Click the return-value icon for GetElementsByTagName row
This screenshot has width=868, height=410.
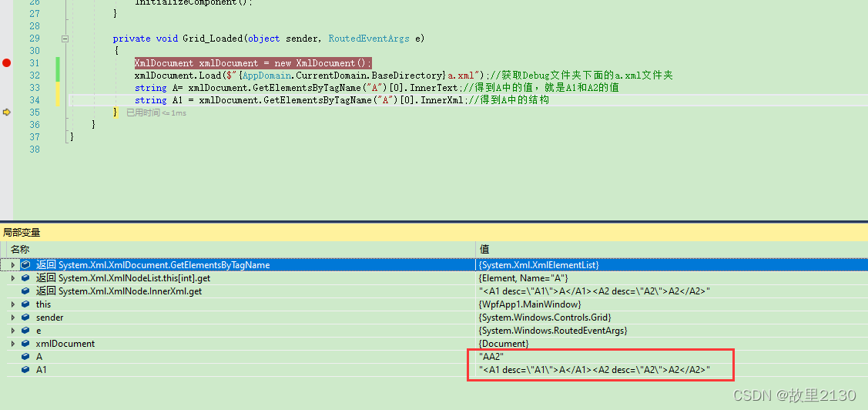tap(25, 265)
